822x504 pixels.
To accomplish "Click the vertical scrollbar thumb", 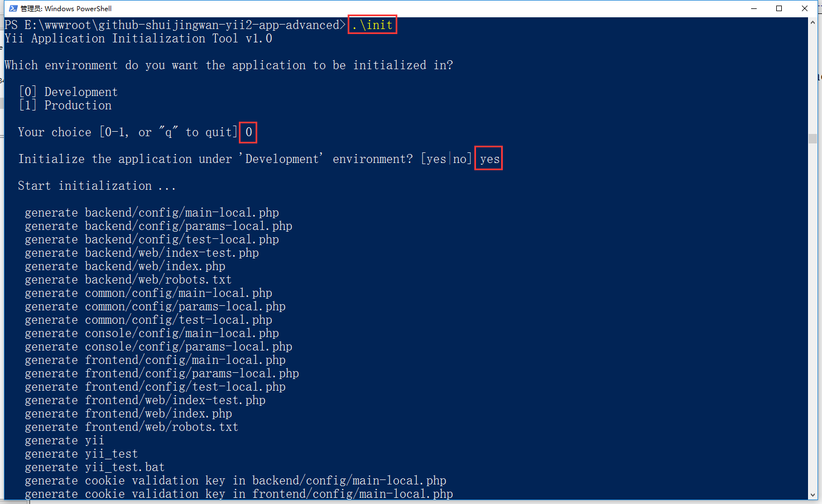I will click(x=813, y=138).
